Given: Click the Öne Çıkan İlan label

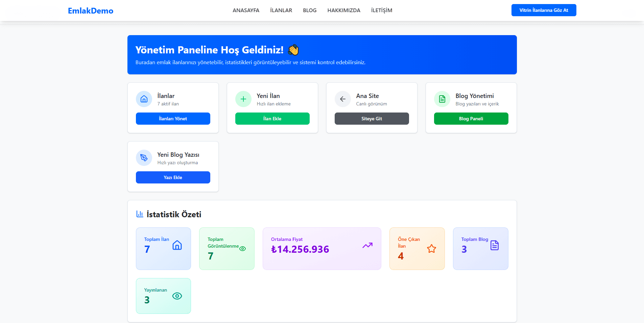Looking at the screenshot, I should 409,243.
